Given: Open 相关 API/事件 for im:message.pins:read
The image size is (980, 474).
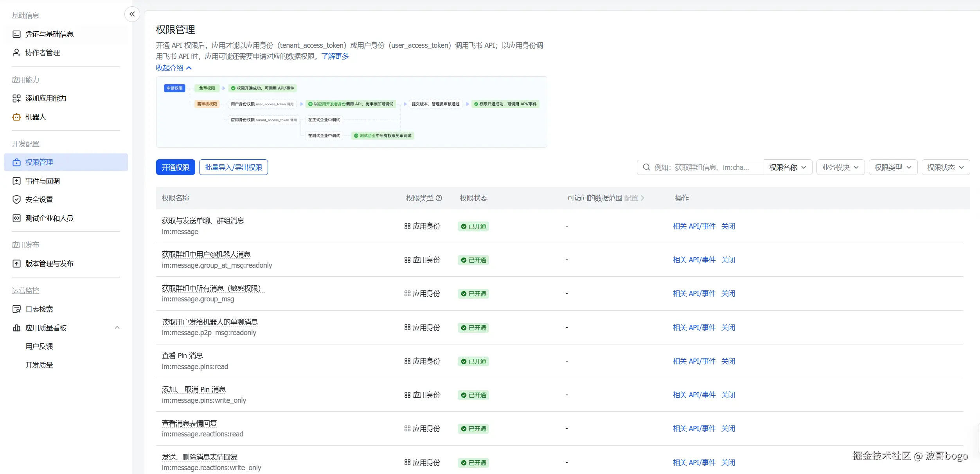Looking at the screenshot, I should coord(694,361).
